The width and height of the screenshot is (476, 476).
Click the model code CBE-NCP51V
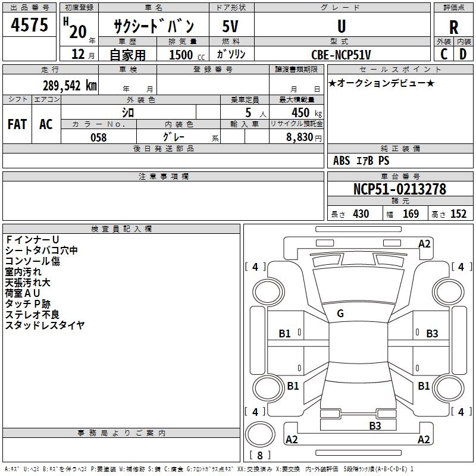tap(341, 55)
